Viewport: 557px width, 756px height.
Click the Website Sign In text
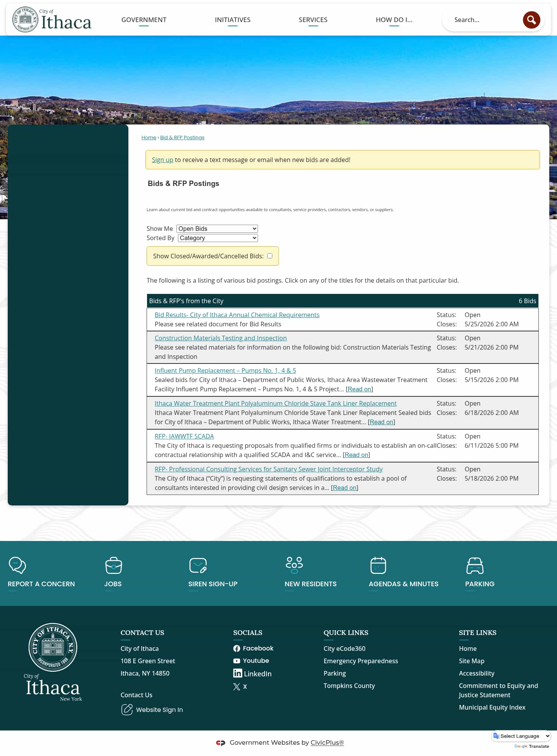(x=159, y=710)
